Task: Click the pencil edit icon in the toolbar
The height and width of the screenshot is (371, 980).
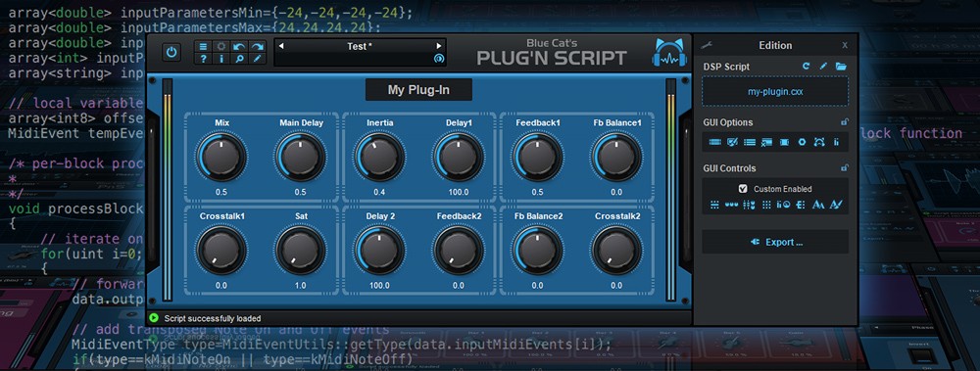Action: point(257,59)
